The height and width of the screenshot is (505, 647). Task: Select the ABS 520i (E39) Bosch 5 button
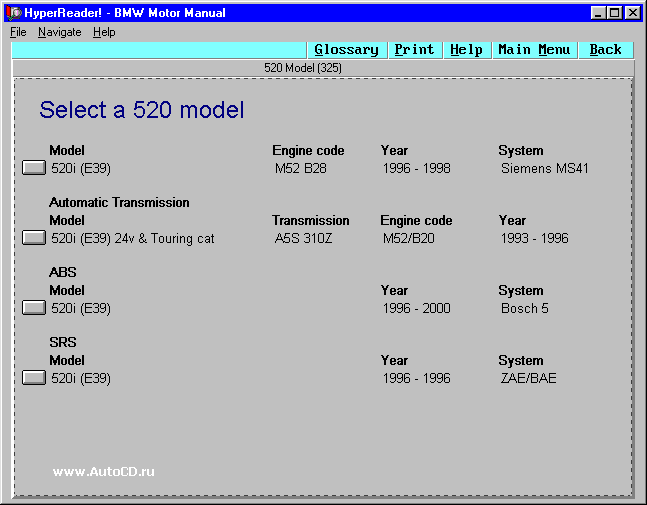34,308
